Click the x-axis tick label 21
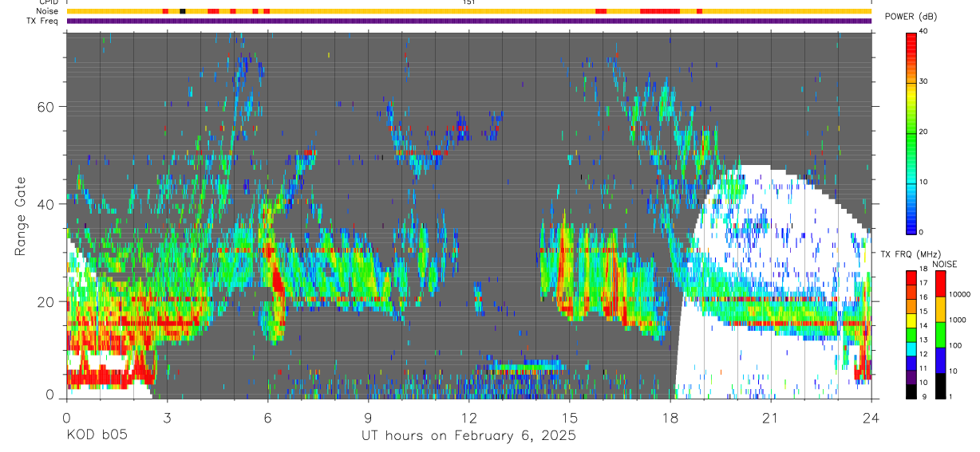The height and width of the screenshot is (452, 980). click(771, 417)
